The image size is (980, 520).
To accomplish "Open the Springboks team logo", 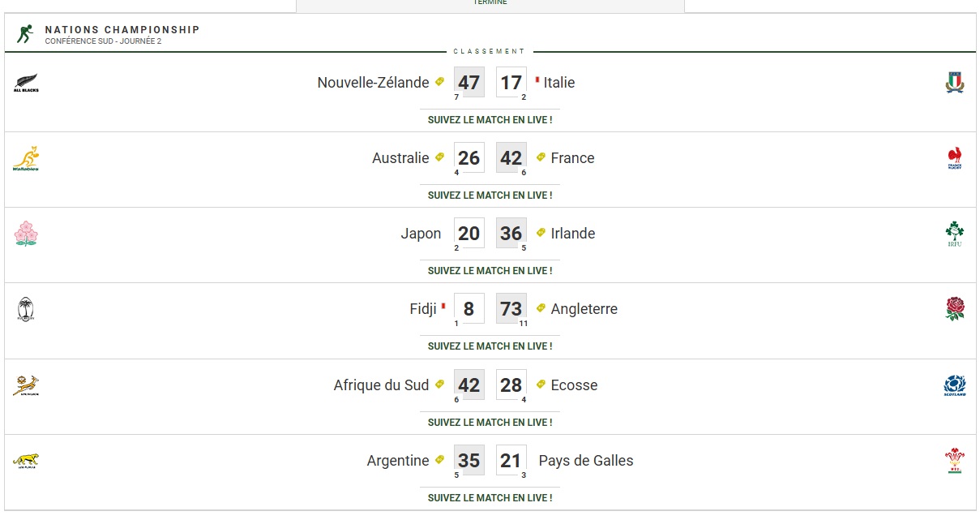I will pos(26,385).
